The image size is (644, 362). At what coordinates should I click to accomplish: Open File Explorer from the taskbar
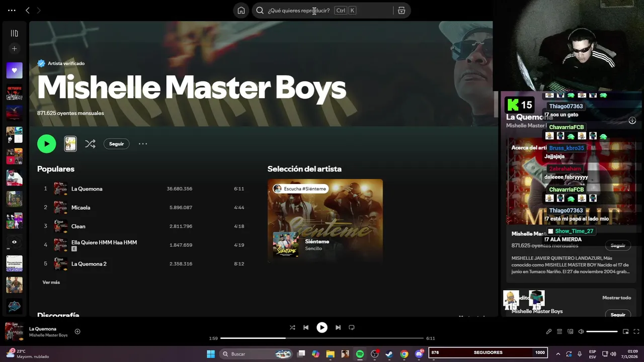pos(330,354)
